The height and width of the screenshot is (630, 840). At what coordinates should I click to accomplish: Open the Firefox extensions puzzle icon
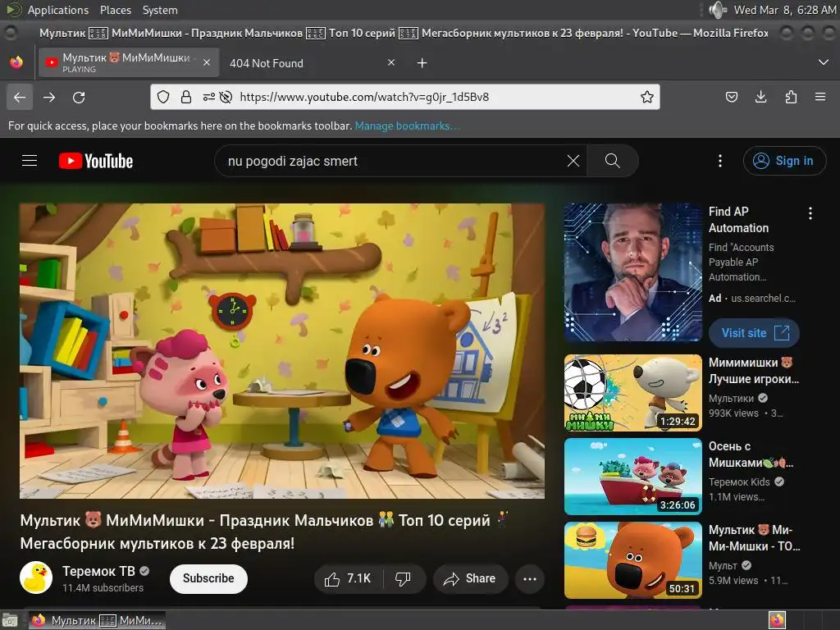[791, 97]
